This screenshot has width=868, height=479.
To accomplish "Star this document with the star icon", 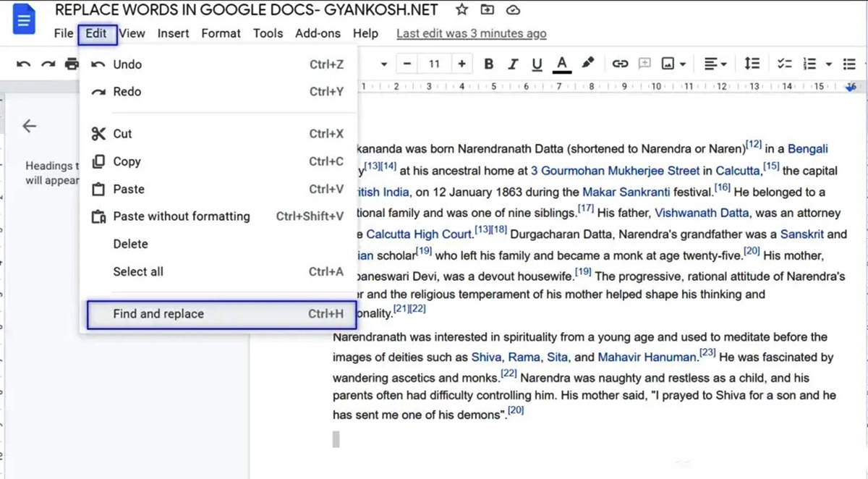I will pyautogui.click(x=461, y=10).
